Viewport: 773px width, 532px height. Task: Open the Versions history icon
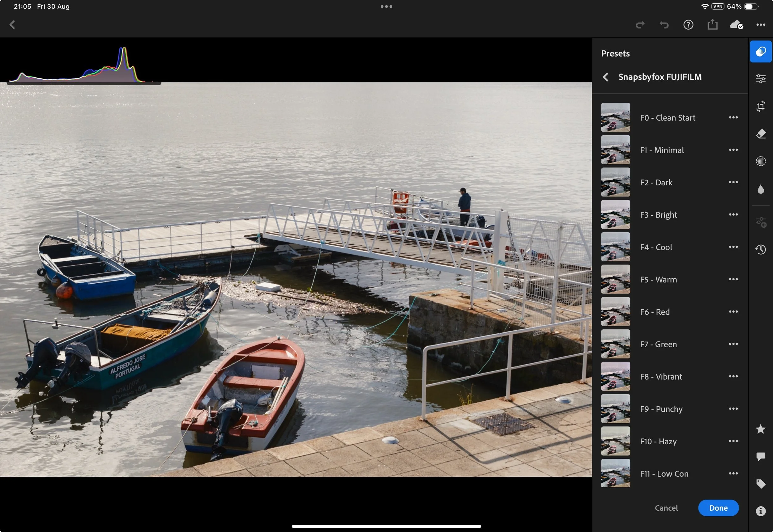(760, 249)
